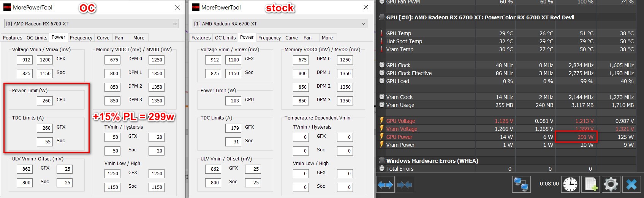Click HWiNFO blue X close icon

pos(631,184)
